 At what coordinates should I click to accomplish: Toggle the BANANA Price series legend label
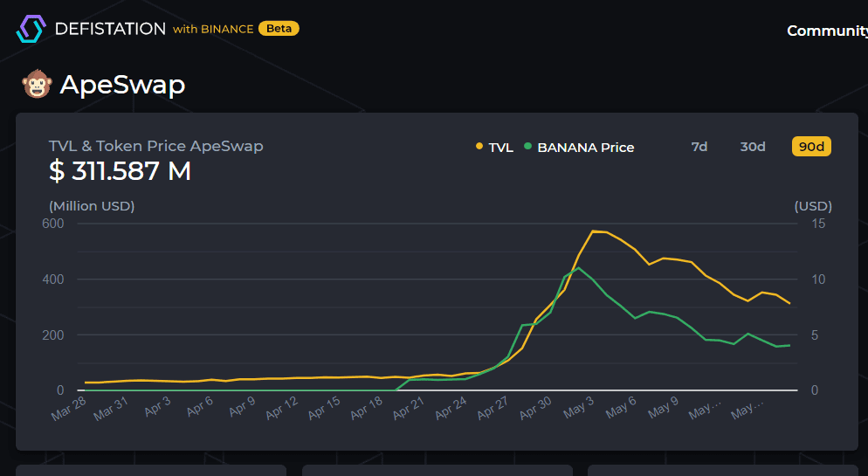[585, 148]
